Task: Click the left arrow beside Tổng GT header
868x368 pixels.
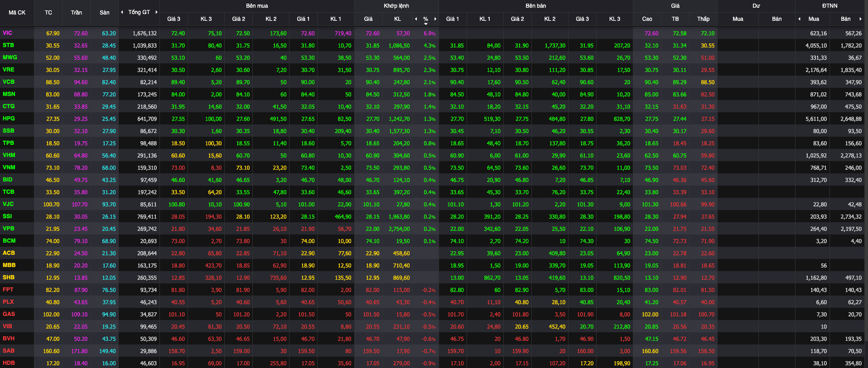Action: pyautogui.click(x=122, y=12)
